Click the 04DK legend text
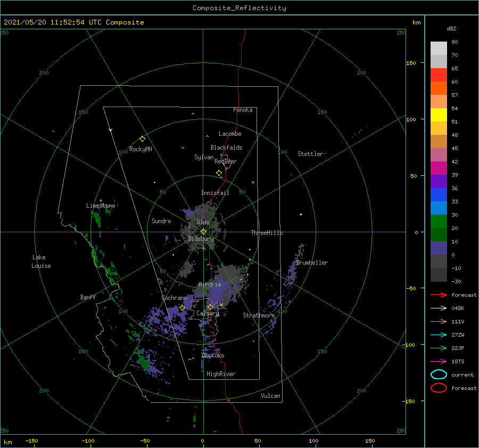The image size is (479, 448). (x=458, y=308)
